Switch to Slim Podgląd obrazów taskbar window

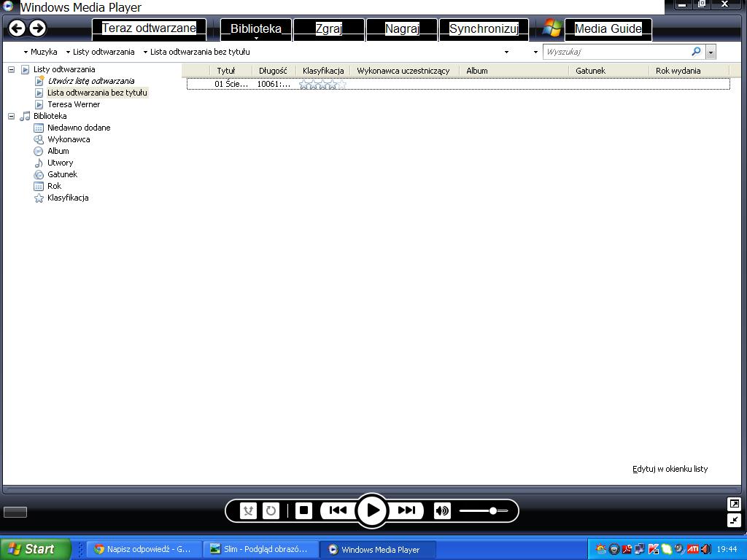tap(260, 549)
